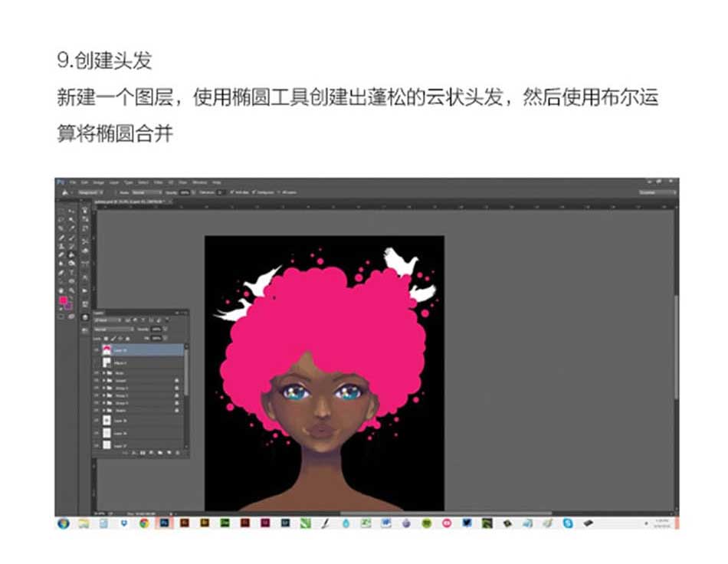Enable lock transparent pixels for current layer
Image resolution: width=728 pixels, height=564 pixels.
[106, 338]
